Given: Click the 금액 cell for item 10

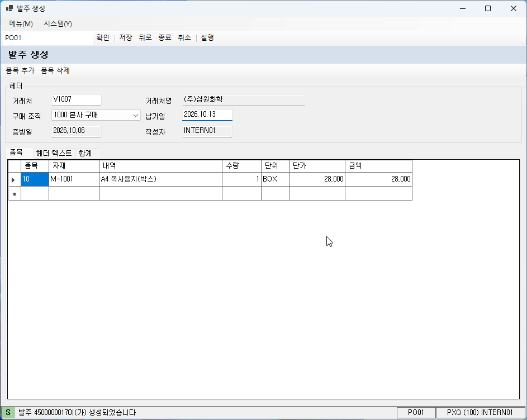Looking at the screenshot, I should point(378,179).
